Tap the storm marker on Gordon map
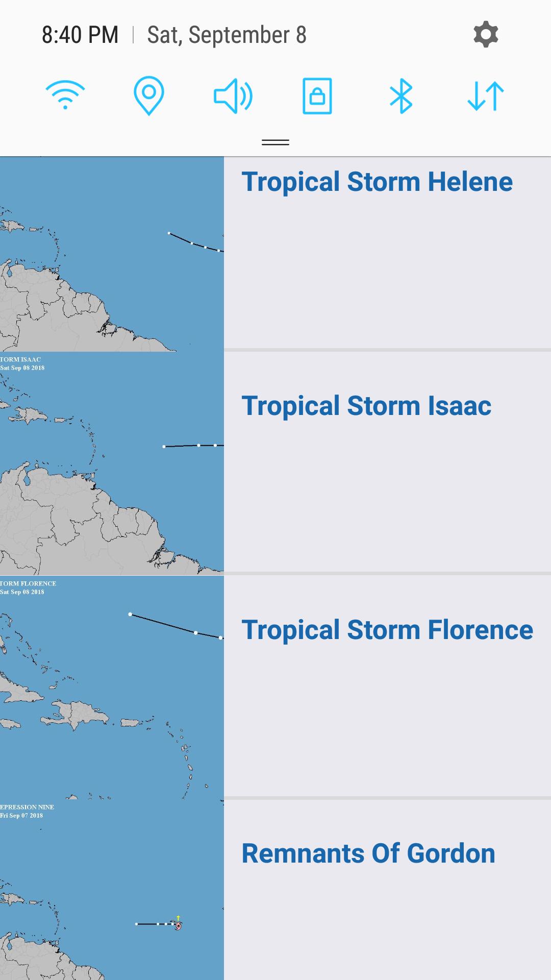Screen dimensions: 551x980 [x=178, y=925]
